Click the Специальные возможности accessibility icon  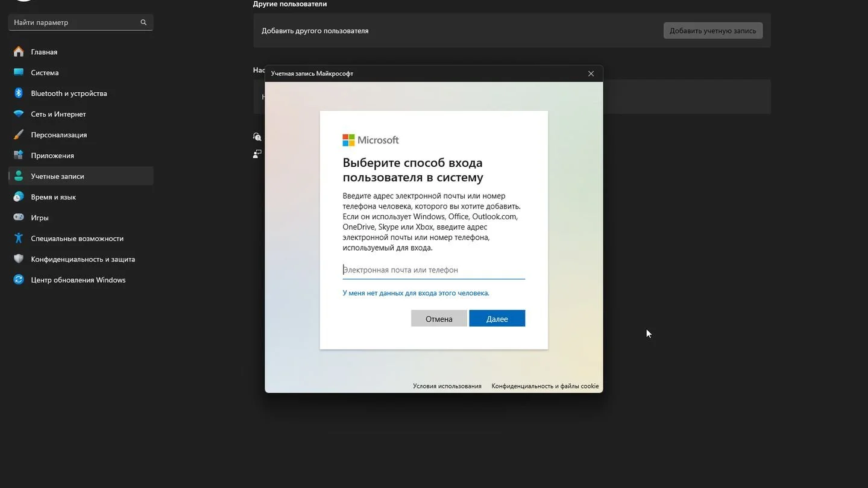point(19,239)
